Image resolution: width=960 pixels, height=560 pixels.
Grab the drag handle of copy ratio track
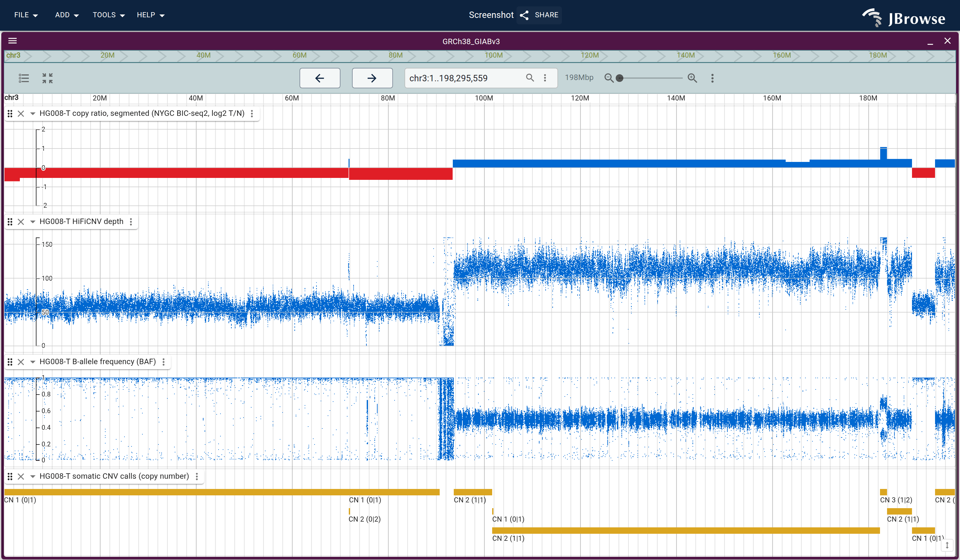click(x=10, y=114)
